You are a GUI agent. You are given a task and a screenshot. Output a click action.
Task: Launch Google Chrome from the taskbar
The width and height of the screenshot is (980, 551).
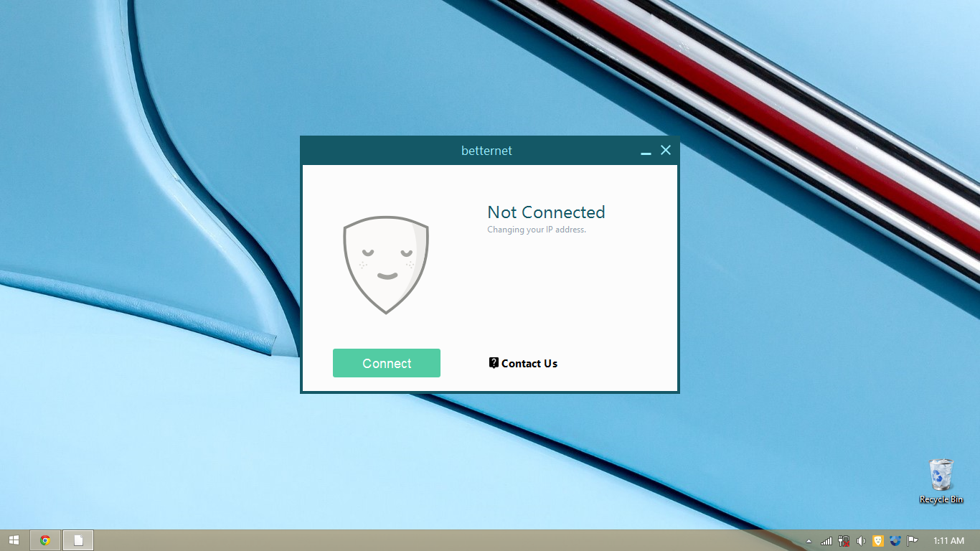(45, 540)
